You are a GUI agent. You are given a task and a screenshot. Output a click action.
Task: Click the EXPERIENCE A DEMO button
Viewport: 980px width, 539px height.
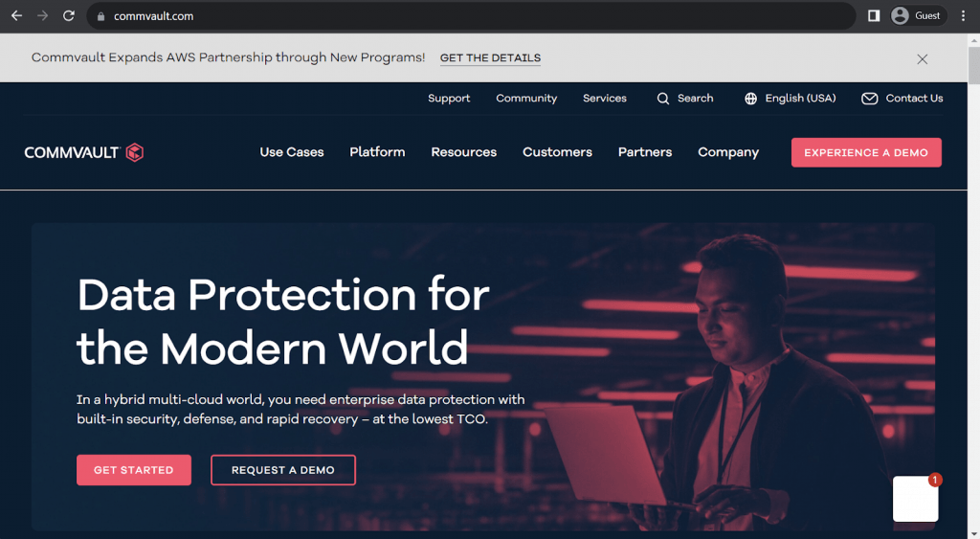(866, 152)
